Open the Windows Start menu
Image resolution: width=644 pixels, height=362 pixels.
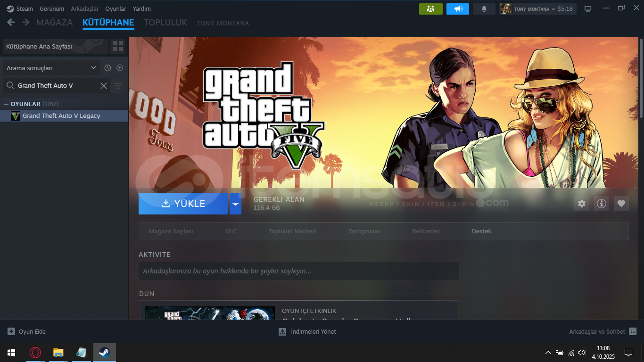coord(11,353)
